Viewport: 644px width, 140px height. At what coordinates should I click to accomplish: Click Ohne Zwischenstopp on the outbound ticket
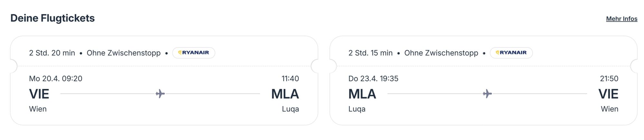(x=124, y=53)
